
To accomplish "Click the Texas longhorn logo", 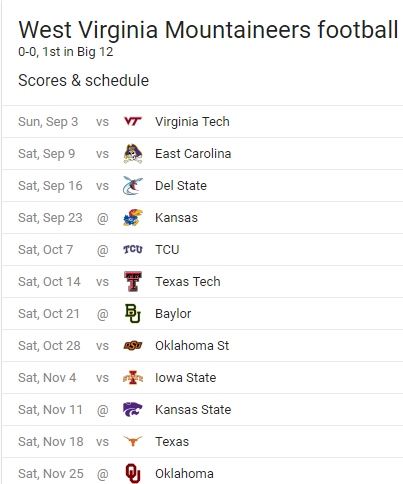I will [133, 441].
